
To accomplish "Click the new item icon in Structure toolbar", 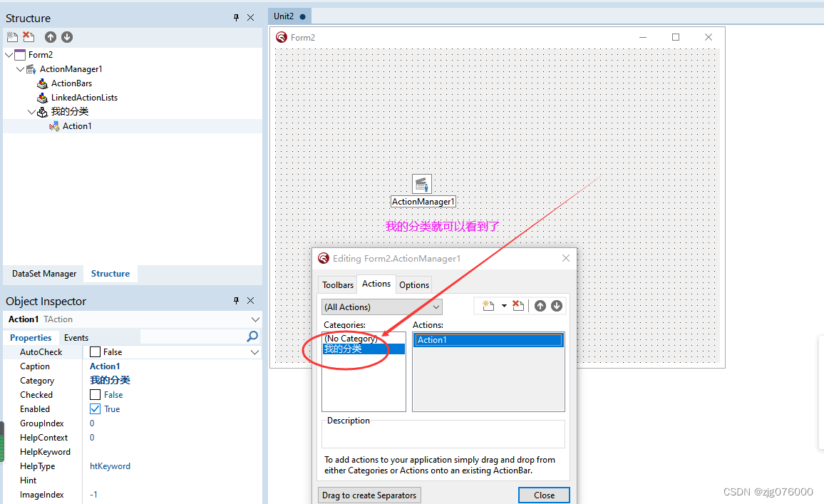I will 12,36.
